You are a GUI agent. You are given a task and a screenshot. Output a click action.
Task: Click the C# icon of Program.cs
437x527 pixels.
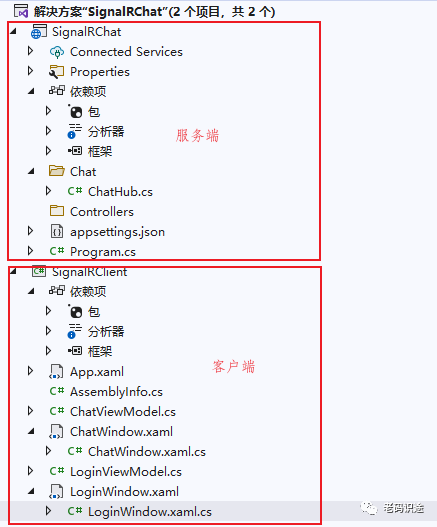(56, 251)
